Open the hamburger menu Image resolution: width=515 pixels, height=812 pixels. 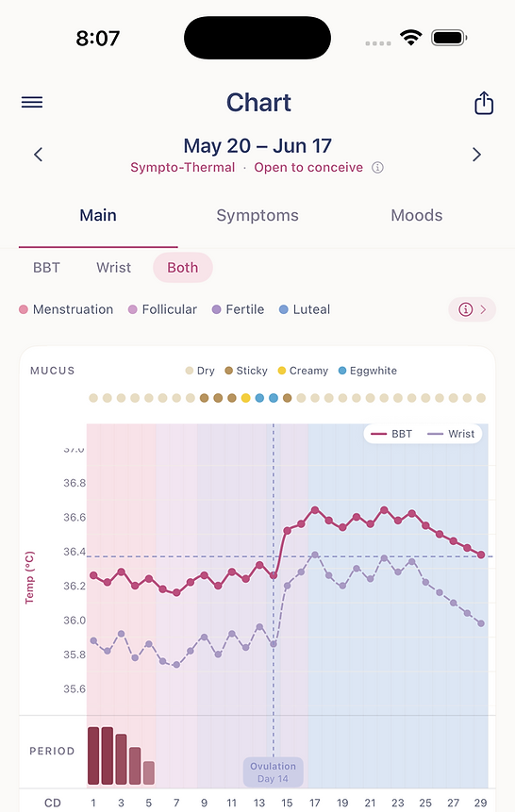(32, 102)
